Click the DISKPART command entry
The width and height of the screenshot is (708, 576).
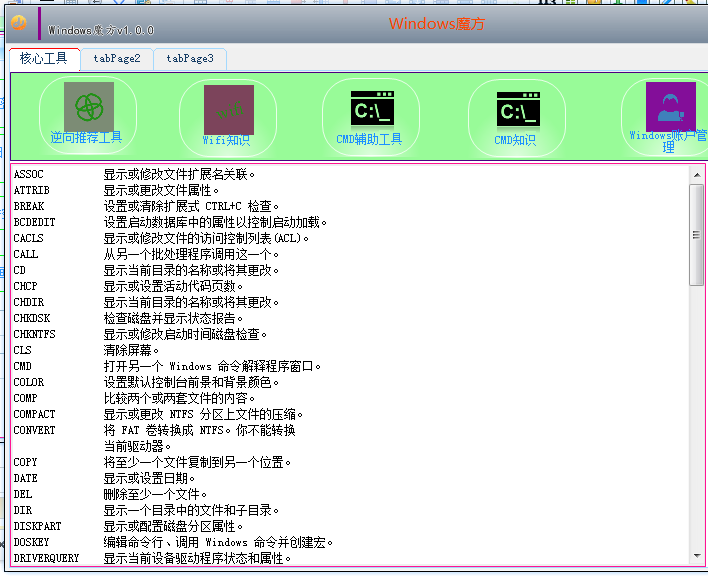37,526
